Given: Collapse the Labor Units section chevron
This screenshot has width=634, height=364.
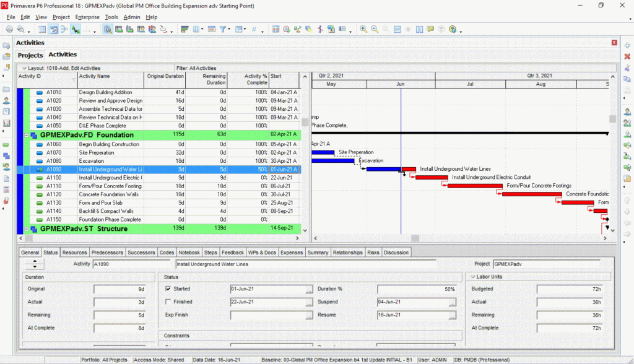Looking at the screenshot, I should 472,277.
